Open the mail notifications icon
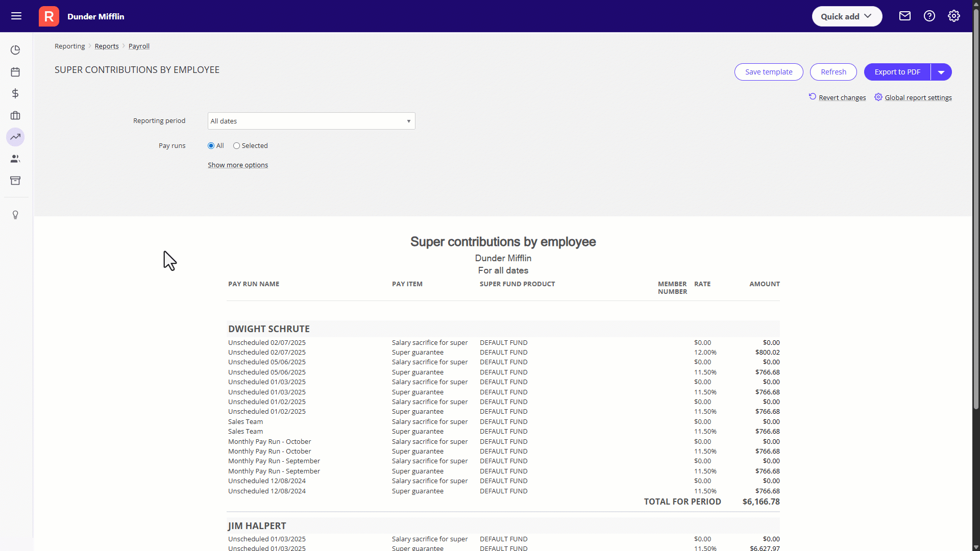Image resolution: width=980 pixels, height=551 pixels. tap(904, 16)
